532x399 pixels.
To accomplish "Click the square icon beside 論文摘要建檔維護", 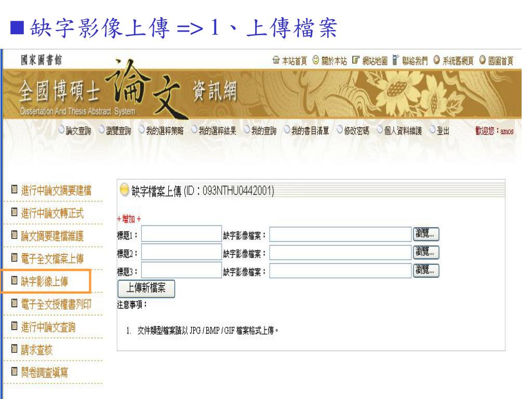I will (14, 234).
